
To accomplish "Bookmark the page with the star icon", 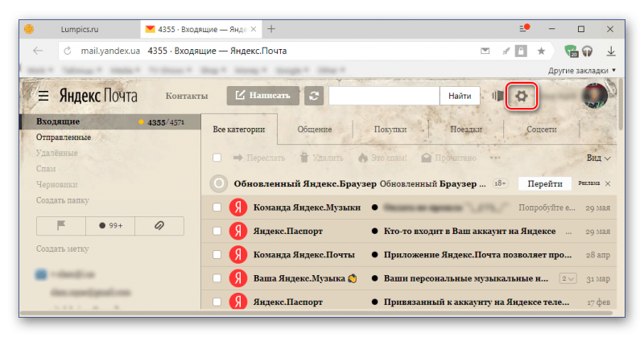I will 541,51.
